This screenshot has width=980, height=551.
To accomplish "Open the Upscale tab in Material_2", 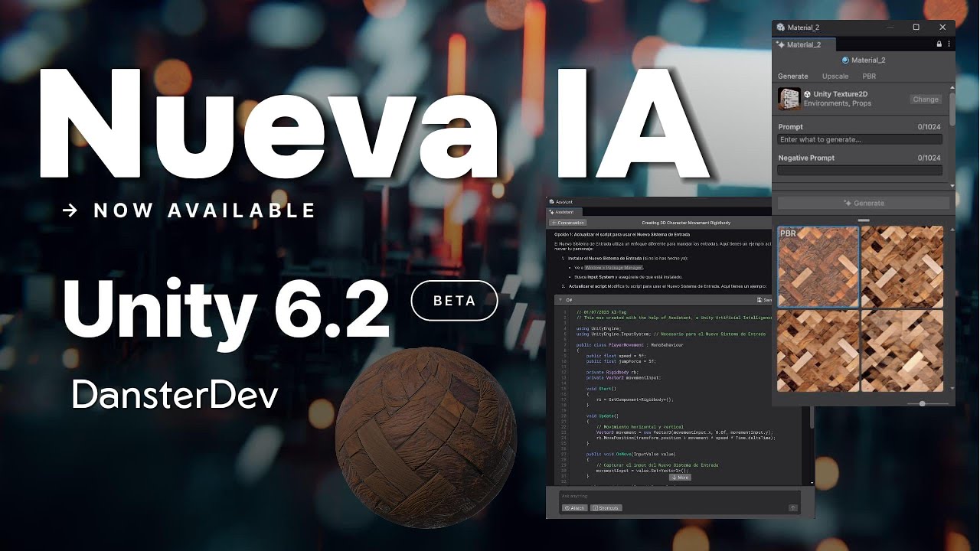I will (x=835, y=76).
